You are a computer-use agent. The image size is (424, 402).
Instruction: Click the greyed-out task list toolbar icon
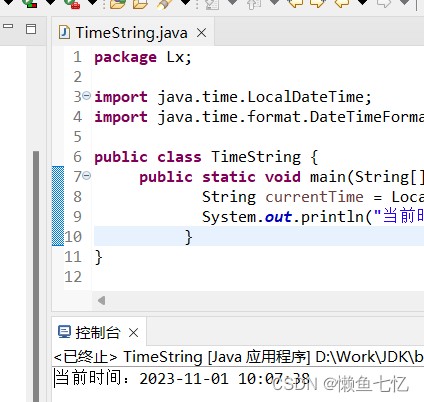tap(212, 4)
